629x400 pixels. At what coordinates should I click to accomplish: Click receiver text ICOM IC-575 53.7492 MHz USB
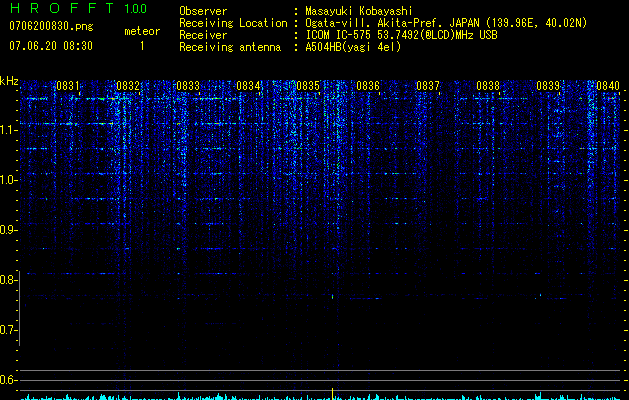pos(401,35)
